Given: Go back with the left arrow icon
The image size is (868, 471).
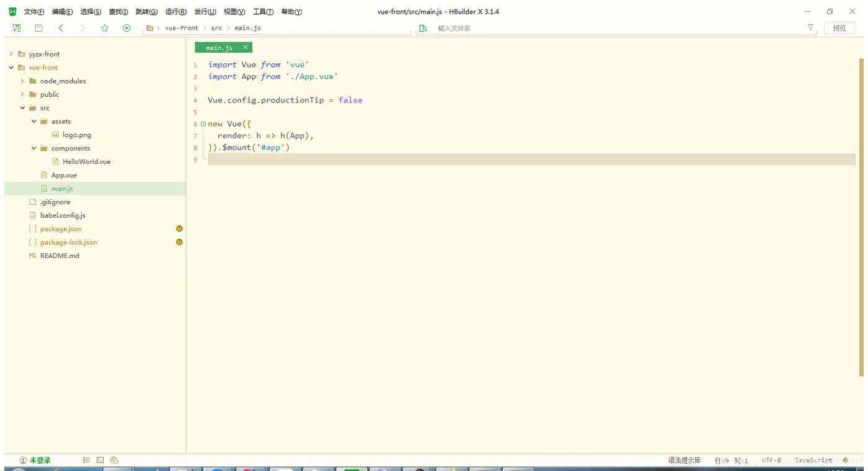Looking at the screenshot, I should pos(61,28).
